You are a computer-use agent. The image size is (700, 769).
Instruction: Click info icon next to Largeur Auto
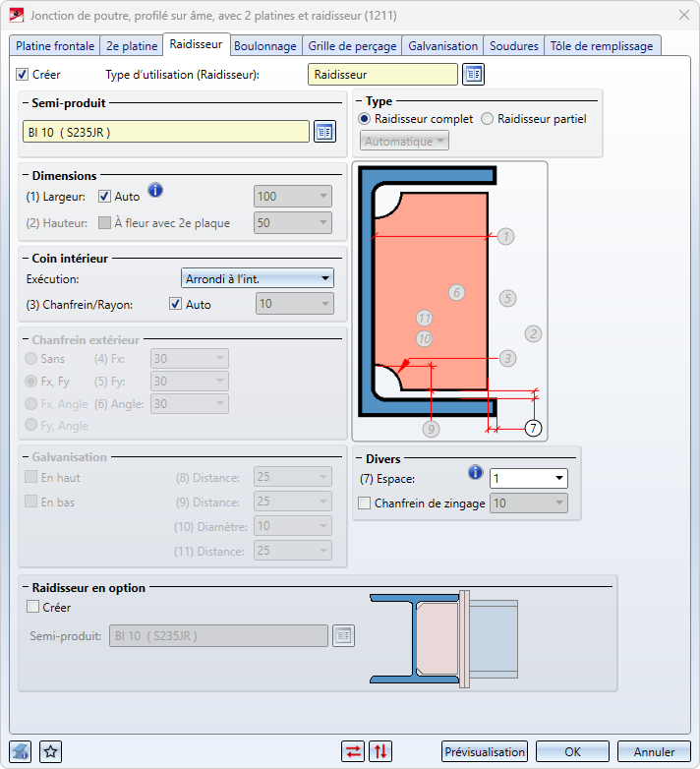154,191
